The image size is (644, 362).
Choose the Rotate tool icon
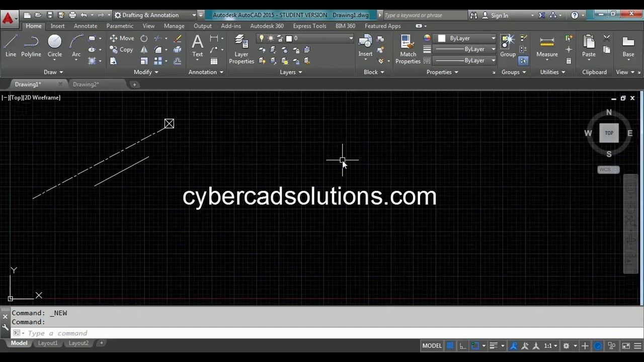144,38
